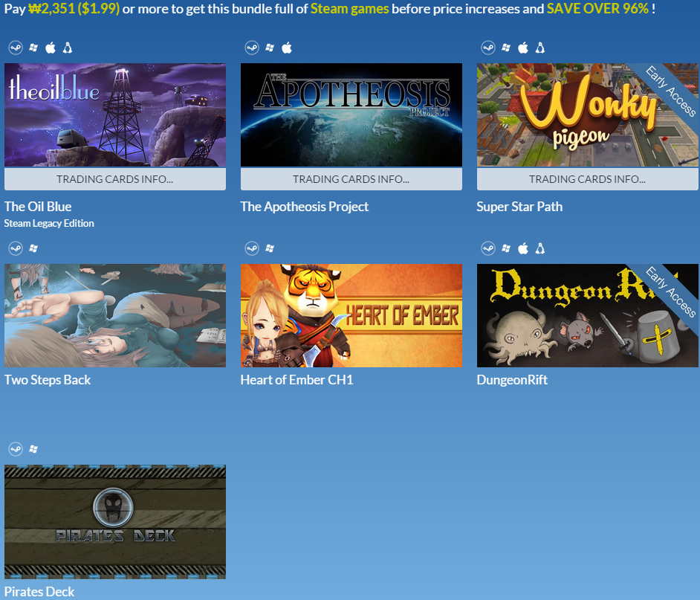Click the Steam Legacy Edition subtitle
The height and width of the screenshot is (600, 700).
pos(49,223)
